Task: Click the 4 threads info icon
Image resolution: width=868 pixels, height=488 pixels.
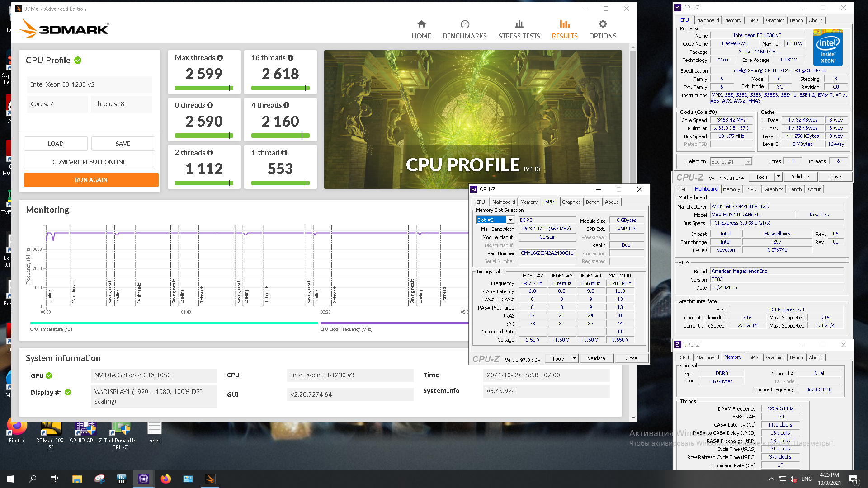Action: [x=287, y=105]
